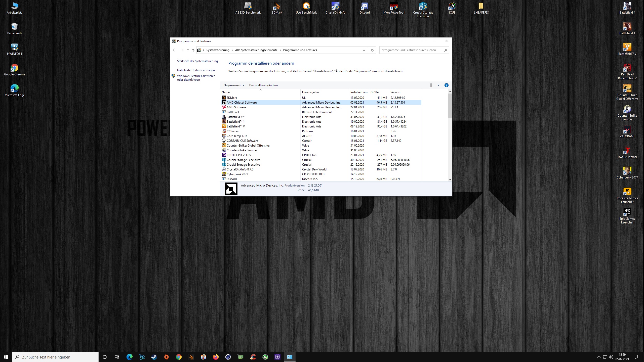
Task: Click the help question mark icon
Action: coord(446,85)
